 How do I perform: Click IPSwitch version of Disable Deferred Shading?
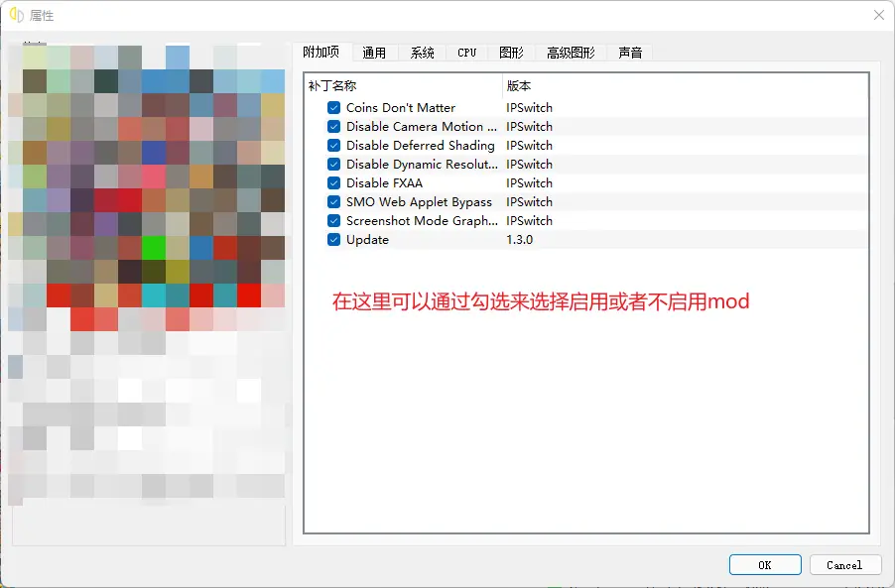[529, 146]
